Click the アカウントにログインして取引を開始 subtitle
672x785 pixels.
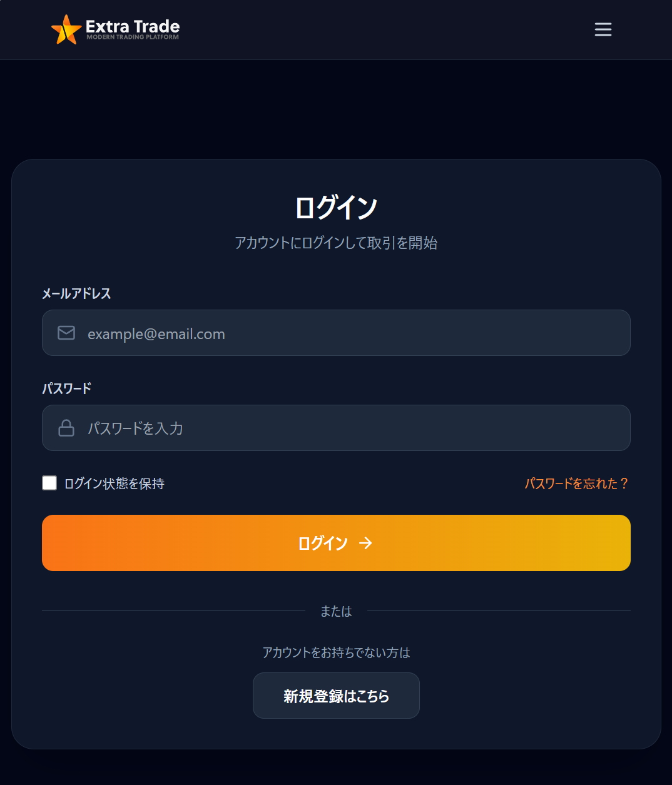click(x=336, y=243)
